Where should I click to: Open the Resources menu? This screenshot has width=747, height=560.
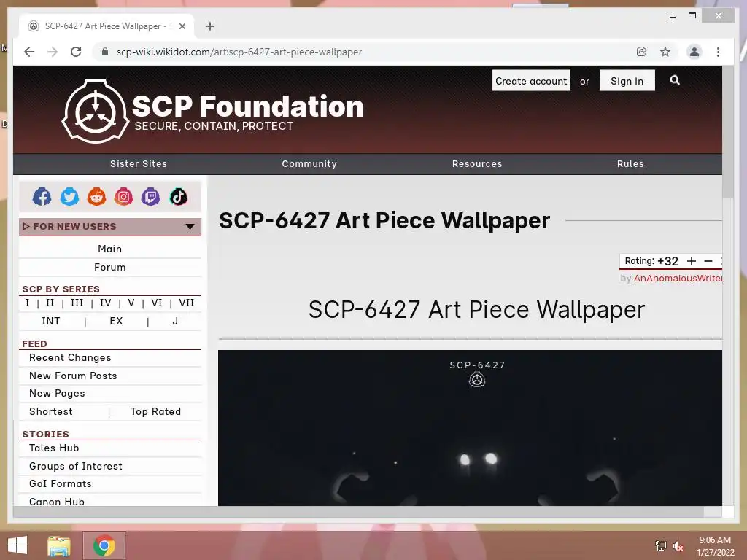(x=477, y=164)
